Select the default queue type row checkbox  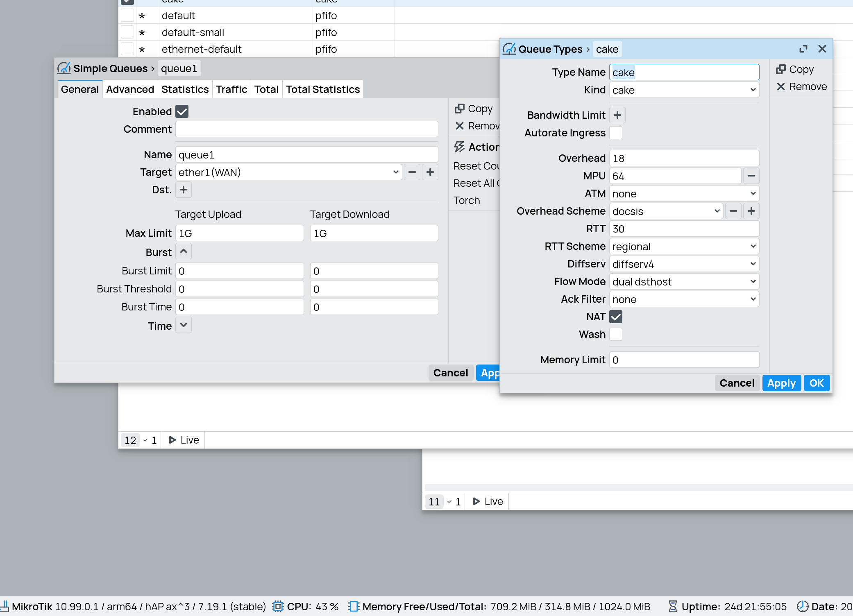coord(127,16)
